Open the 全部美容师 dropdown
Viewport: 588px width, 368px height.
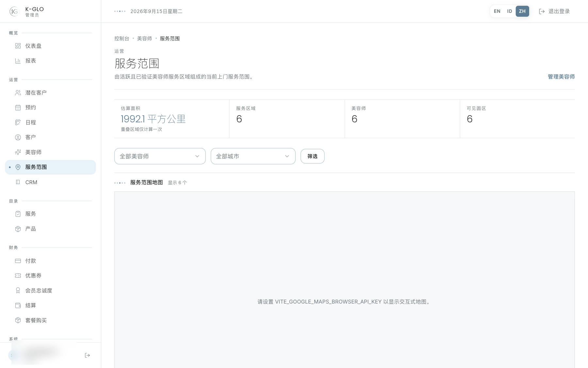[160, 156]
